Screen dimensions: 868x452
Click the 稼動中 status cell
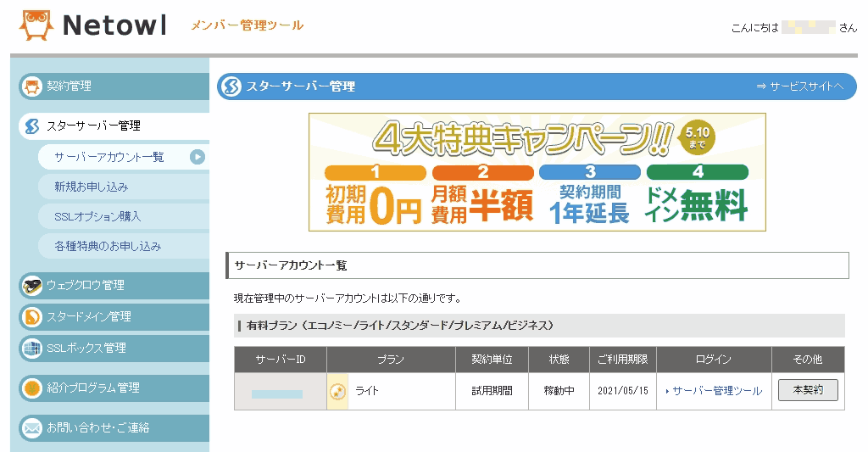coord(559,391)
